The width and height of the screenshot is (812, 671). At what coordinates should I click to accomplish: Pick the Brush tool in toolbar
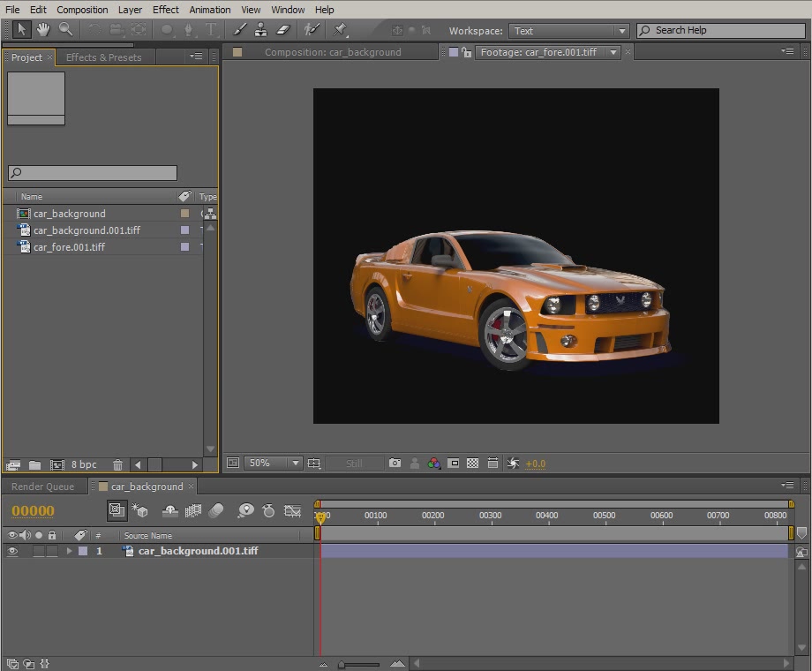pos(240,30)
